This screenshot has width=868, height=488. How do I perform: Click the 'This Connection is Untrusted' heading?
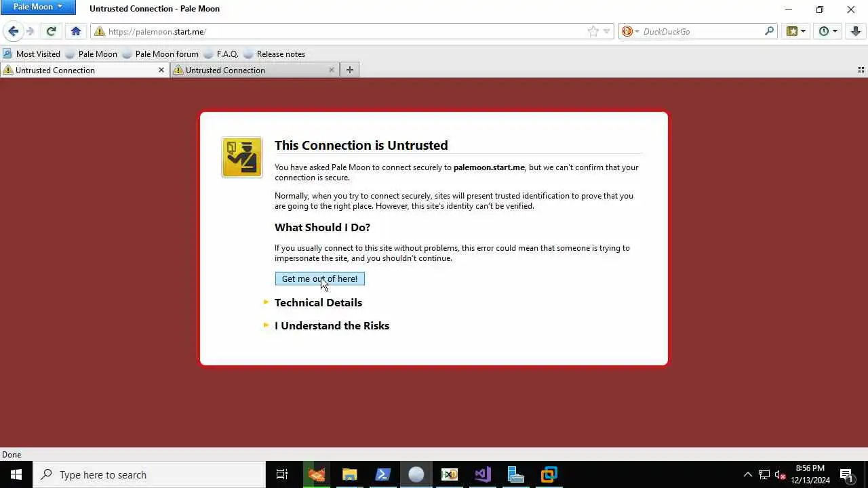coord(361,145)
